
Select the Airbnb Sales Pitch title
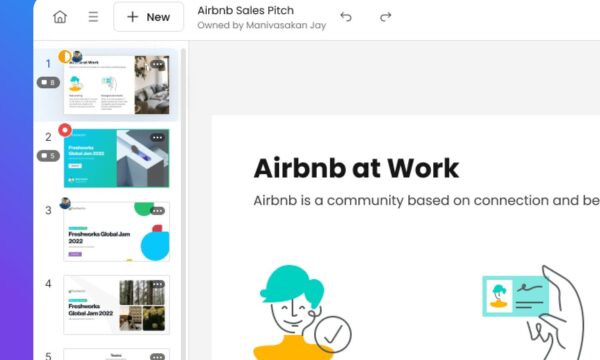click(246, 10)
